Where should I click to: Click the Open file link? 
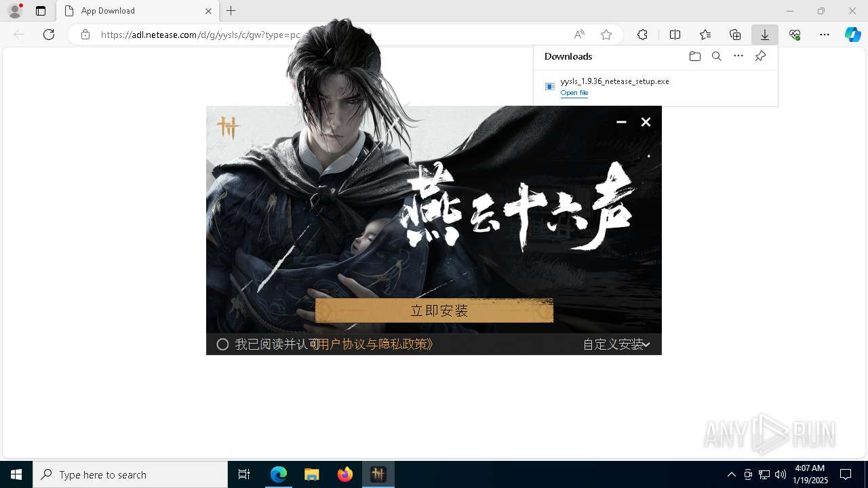click(x=574, y=93)
